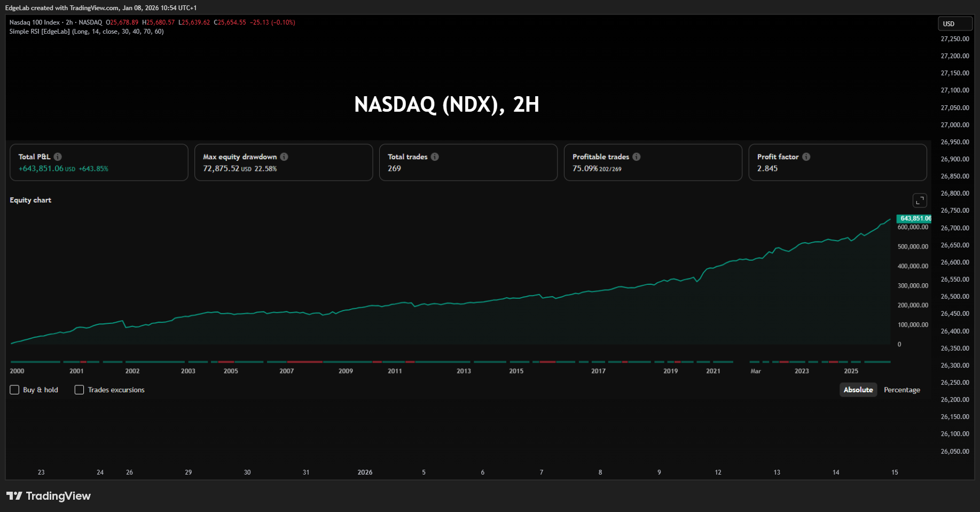Viewport: 980px width, 512px height.
Task: Toggle the Trades excursions checkbox
Action: (x=79, y=390)
